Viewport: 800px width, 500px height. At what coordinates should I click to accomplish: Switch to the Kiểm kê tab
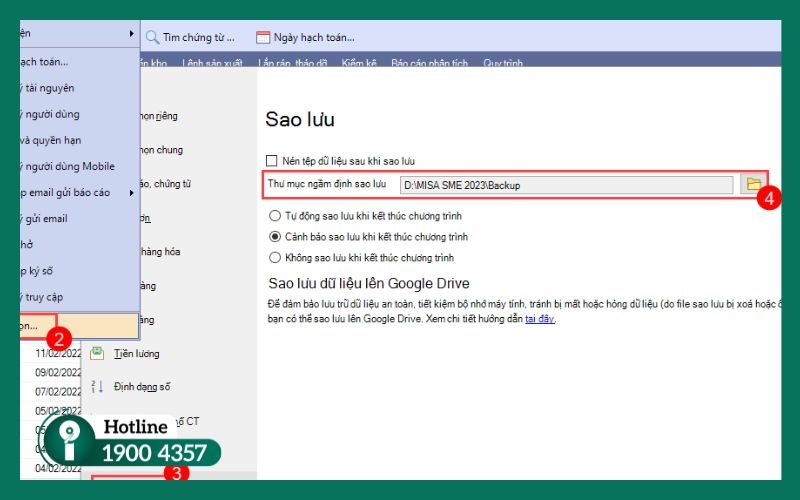[359, 63]
